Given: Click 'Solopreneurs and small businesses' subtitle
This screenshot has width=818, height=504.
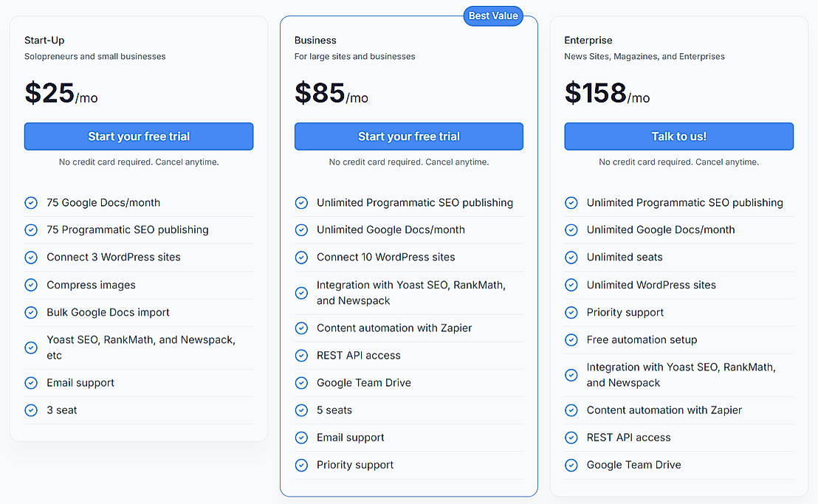Looking at the screenshot, I should (95, 56).
